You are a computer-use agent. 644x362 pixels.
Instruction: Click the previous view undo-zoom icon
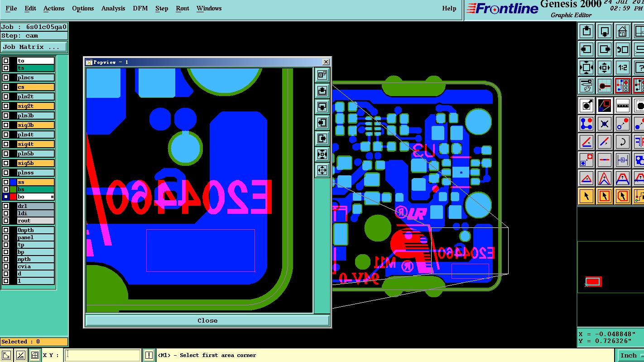623,49
